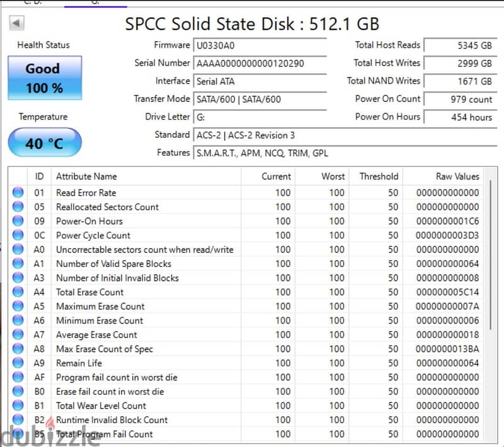Viewport: 504px width, 447px height.
Task: Click status icon of Program fail count row
Action: point(18,377)
